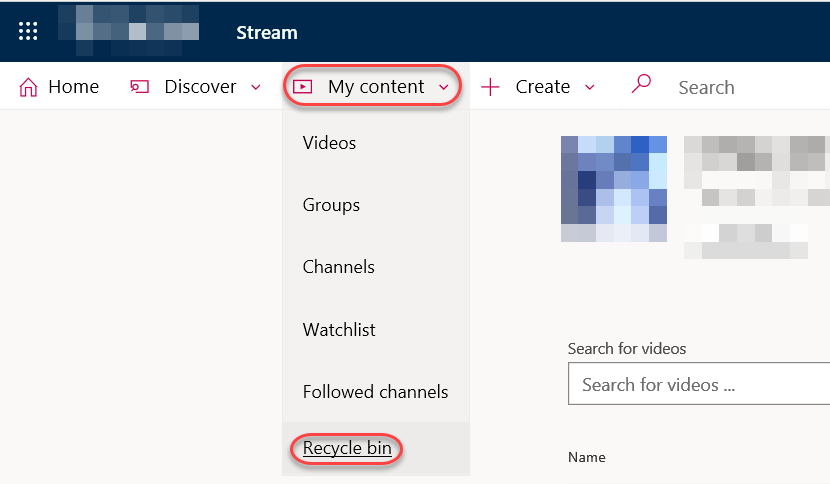The height and width of the screenshot is (484, 830).
Task: Expand the Discover dropdown chevron
Action: [256, 88]
